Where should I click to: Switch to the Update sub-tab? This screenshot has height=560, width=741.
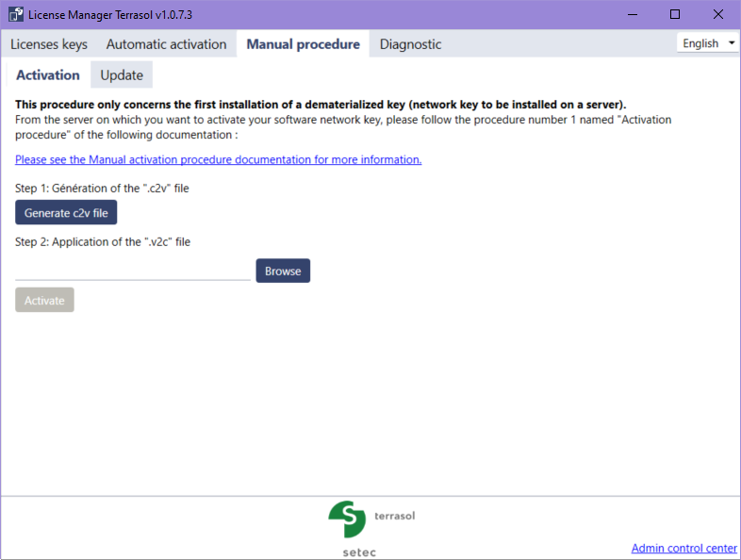point(122,75)
